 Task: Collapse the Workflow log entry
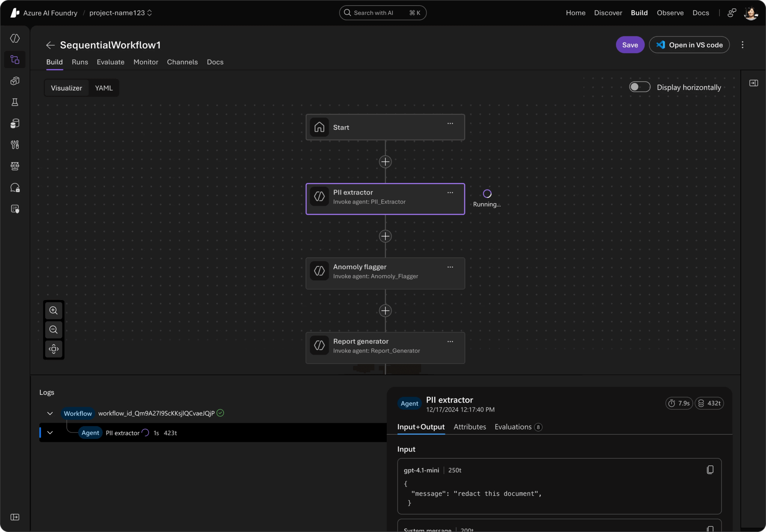pos(50,413)
